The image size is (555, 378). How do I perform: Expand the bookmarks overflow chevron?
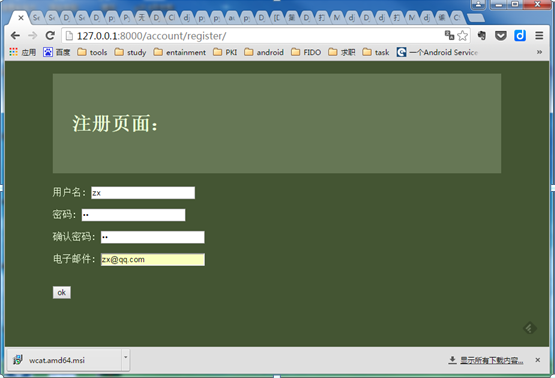(x=539, y=52)
